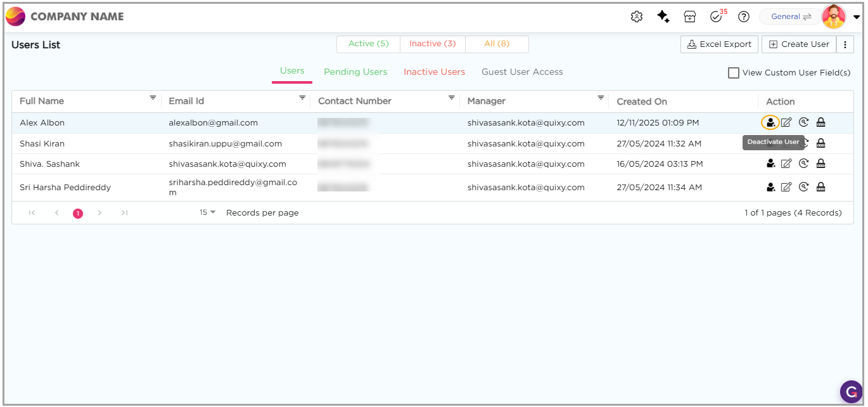Switch to the Guest User Access tab
Image resolution: width=868 pixels, height=407 pixels.
tap(522, 72)
